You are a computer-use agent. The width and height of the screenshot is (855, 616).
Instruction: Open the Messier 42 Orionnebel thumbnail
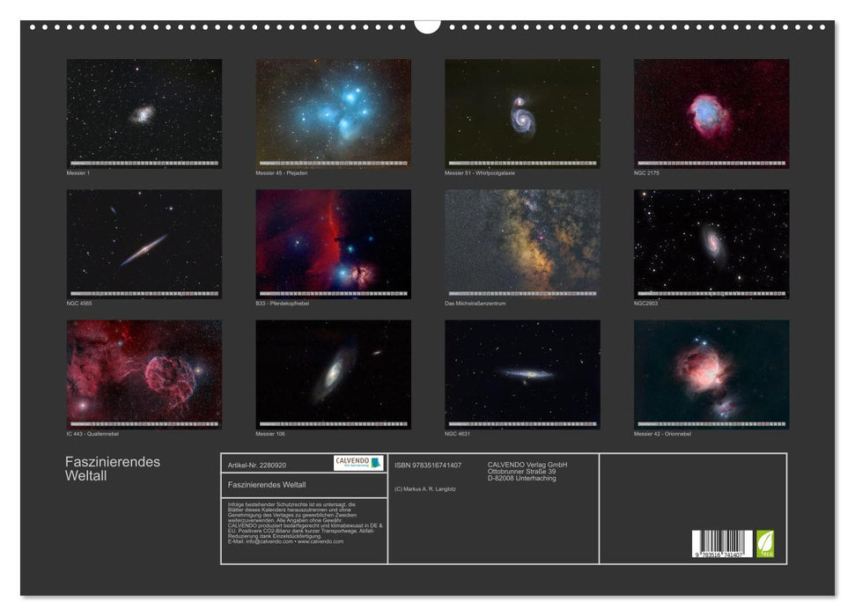pos(711,374)
